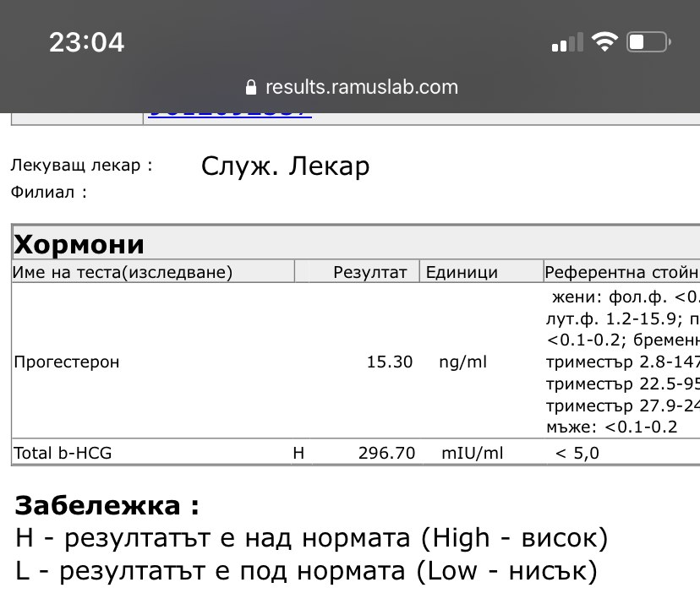
Task: Select the "Служ. Лекар" doctor name
Action: point(285,166)
